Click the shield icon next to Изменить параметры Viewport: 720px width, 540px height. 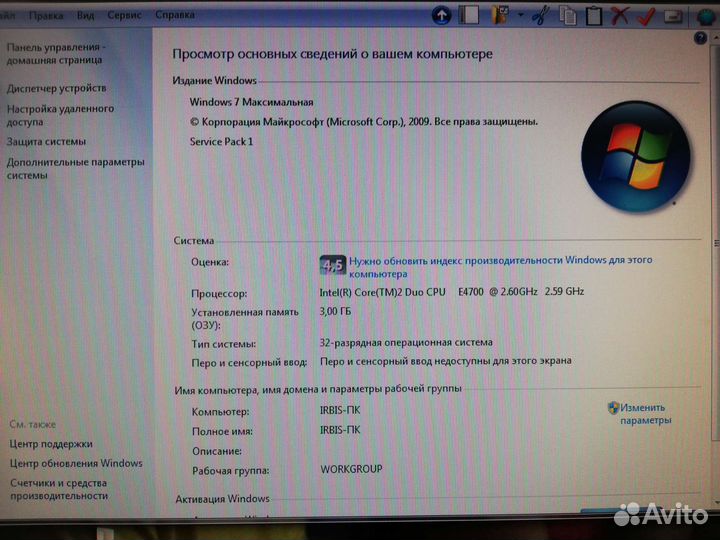click(613, 407)
